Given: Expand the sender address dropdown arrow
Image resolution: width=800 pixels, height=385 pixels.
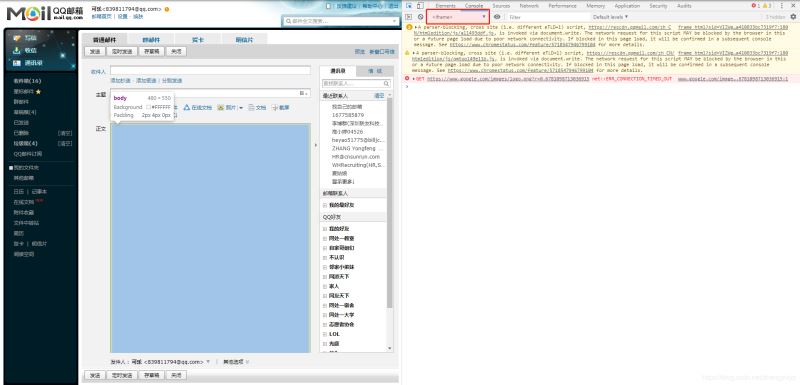Looking at the screenshot, I should tap(208, 362).
